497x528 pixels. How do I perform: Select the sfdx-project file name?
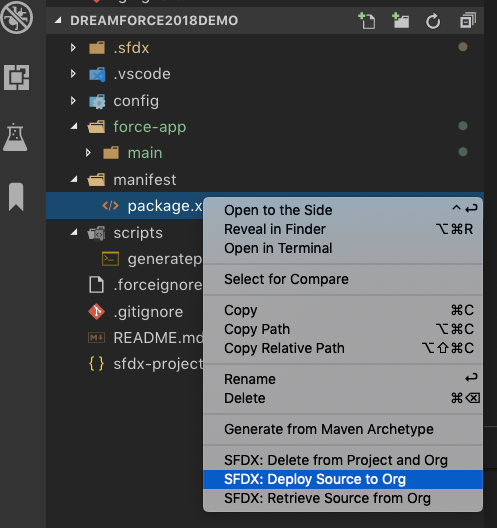[158, 364]
